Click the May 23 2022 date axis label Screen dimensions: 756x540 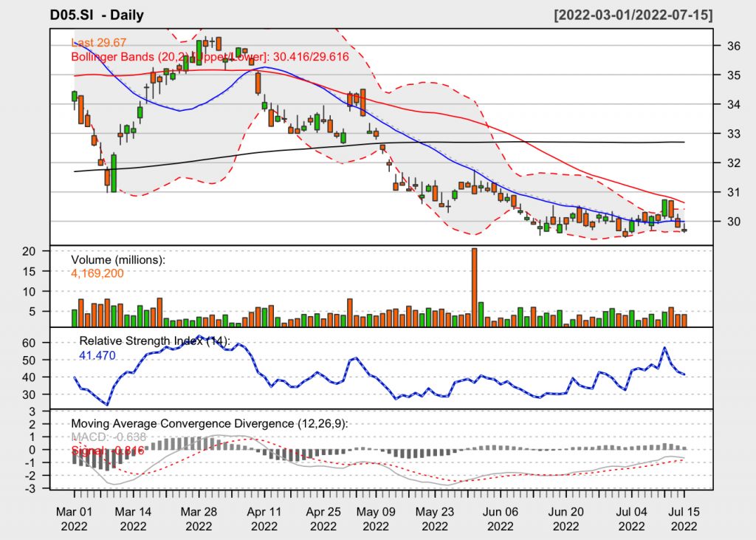pos(434,518)
